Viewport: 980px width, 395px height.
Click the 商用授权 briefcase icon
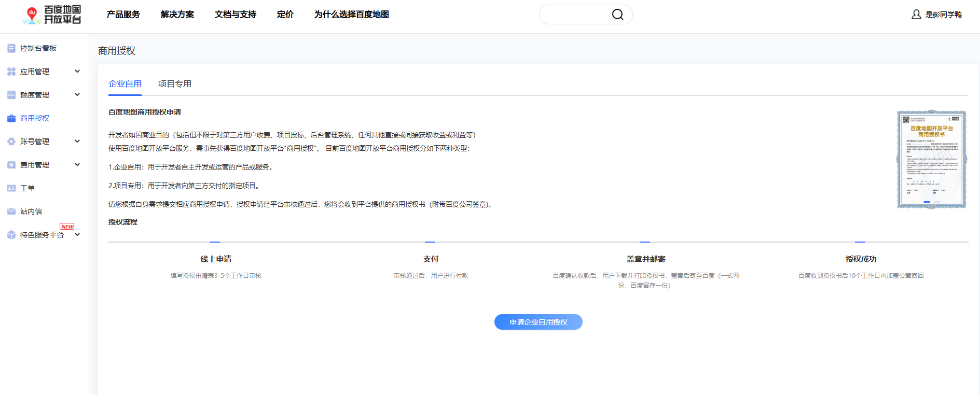pos(11,118)
